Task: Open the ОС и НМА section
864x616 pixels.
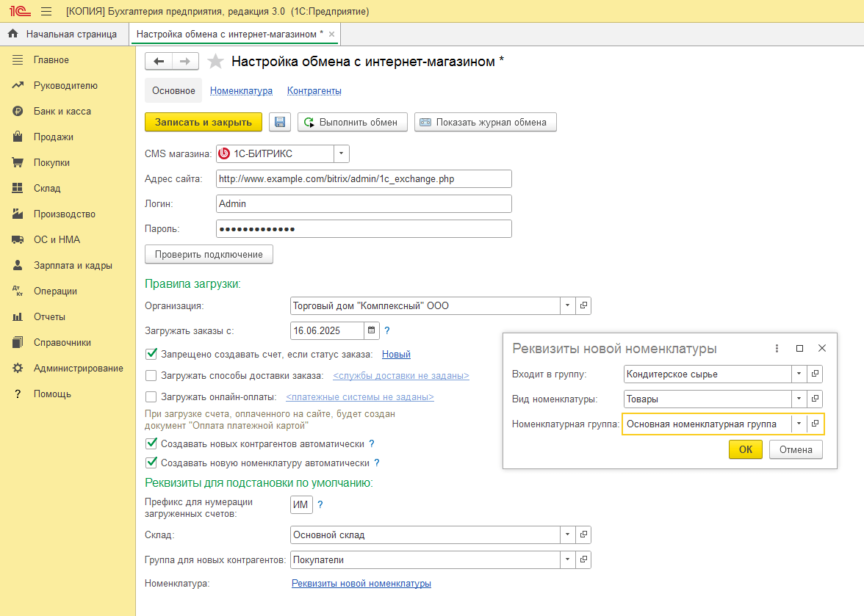Action: tap(68, 239)
